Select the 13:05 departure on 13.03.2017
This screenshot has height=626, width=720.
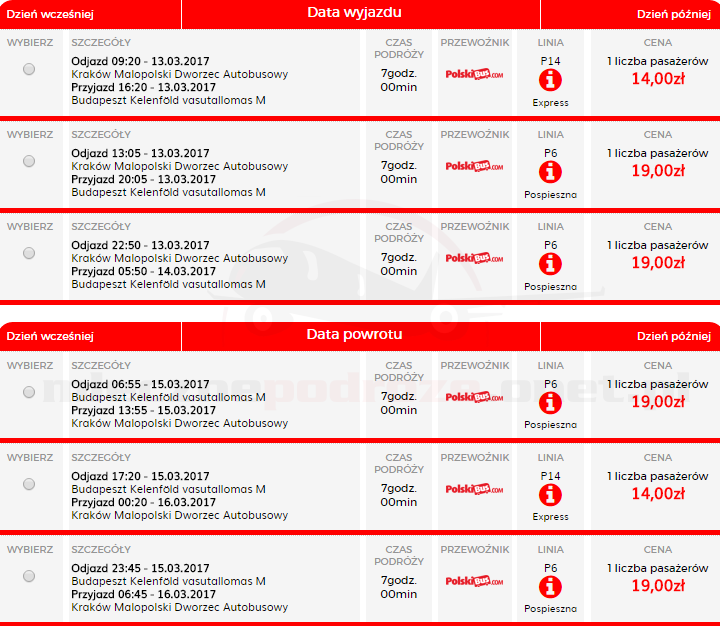point(29,161)
